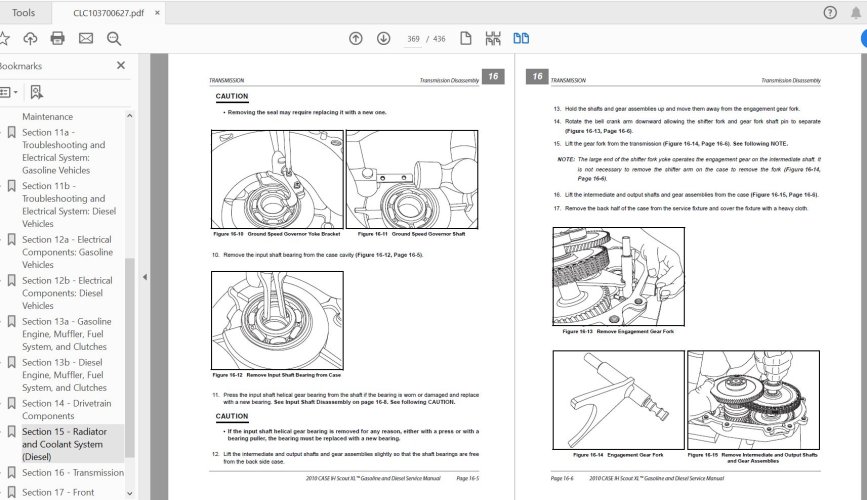Screen dimensions: 867x500
Task: Toggle two-page view mode
Action: coord(520,39)
